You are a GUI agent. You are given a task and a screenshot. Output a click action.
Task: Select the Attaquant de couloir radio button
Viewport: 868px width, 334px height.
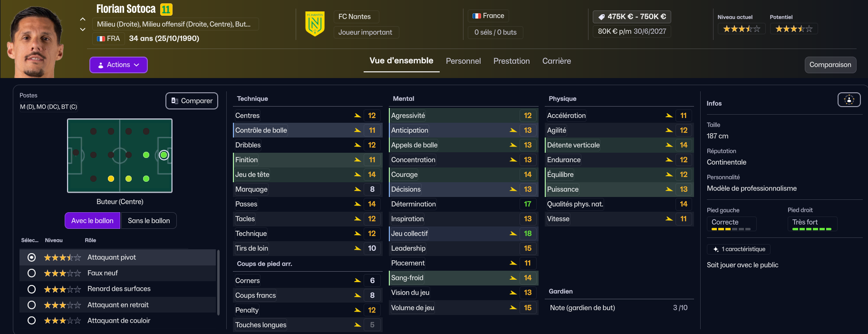click(x=32, y=321)
